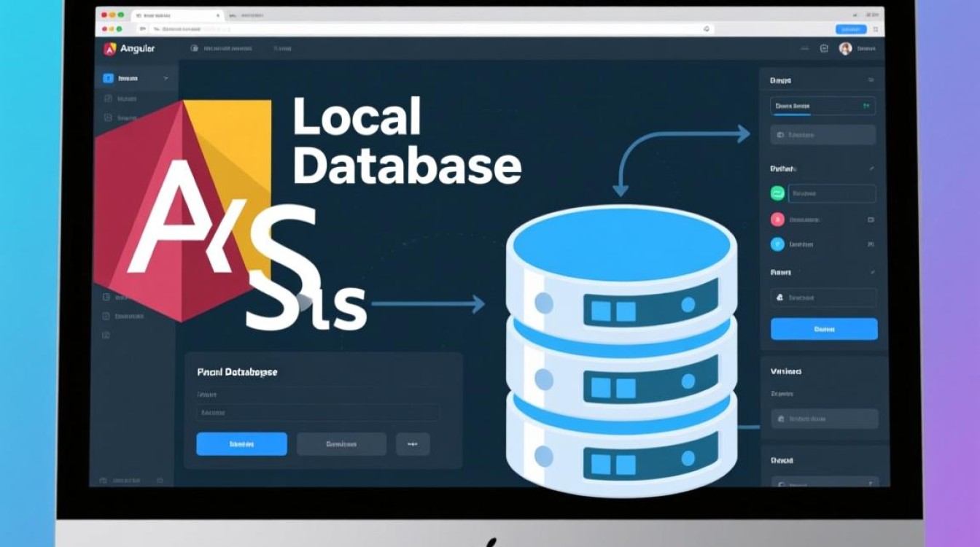This screenshot has height=547, width=980.
Task: Click the edit pencil beside the second panel heading
Action: tap(871, 168)
